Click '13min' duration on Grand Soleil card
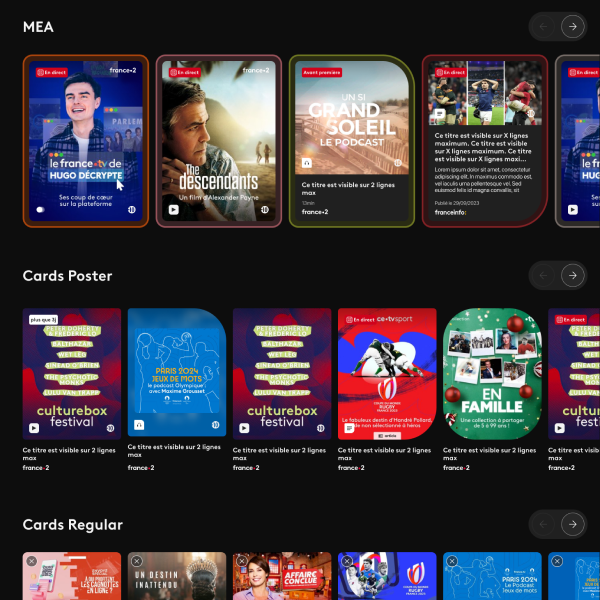 tap(308, 203)
